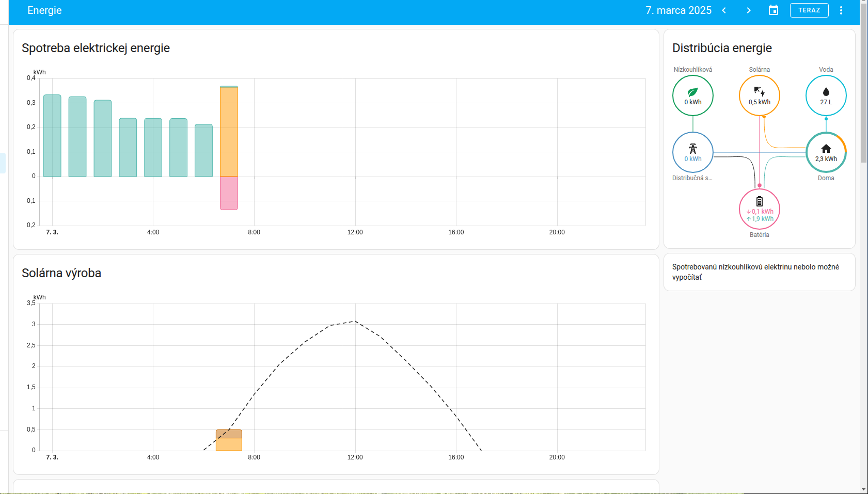This screenshot has width=868, height=494.
Task: Go to previous day arrow
Action: click(x=724, y=10)
